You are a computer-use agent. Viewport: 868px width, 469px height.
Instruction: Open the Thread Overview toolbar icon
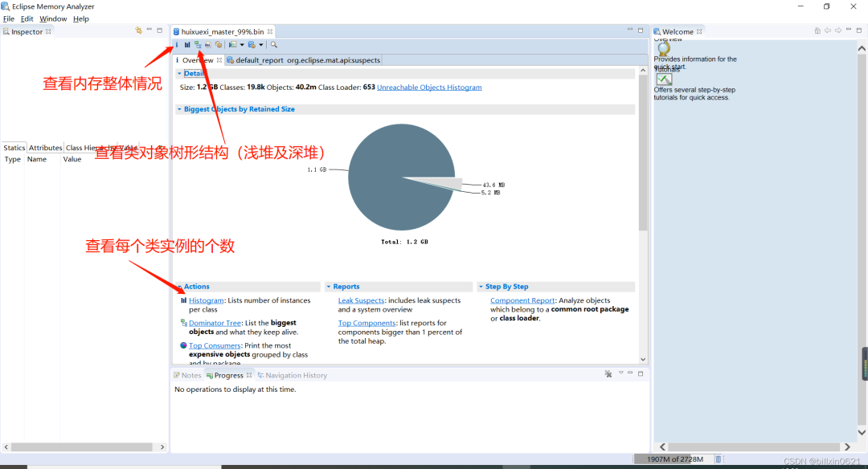point(219,45)
